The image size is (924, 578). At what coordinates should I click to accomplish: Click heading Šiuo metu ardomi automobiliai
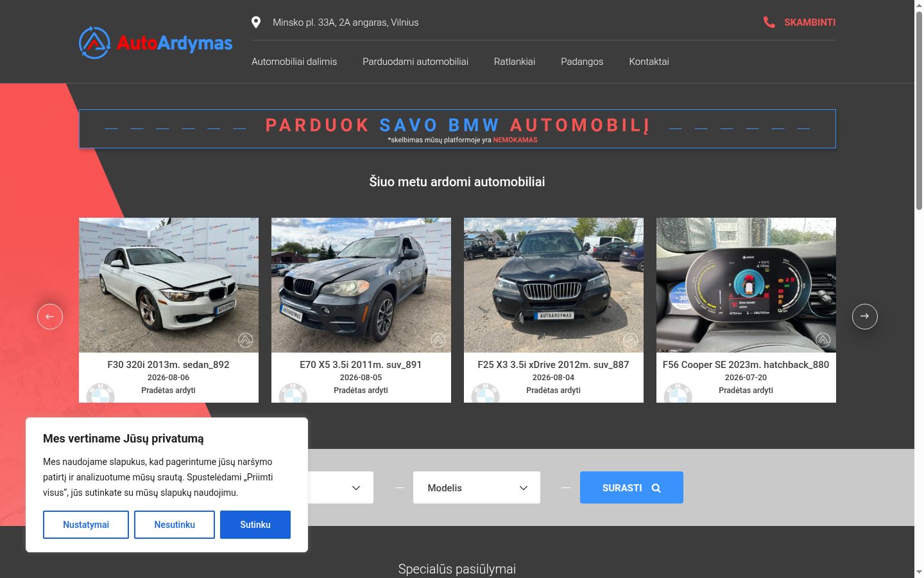tap(457, 182)
